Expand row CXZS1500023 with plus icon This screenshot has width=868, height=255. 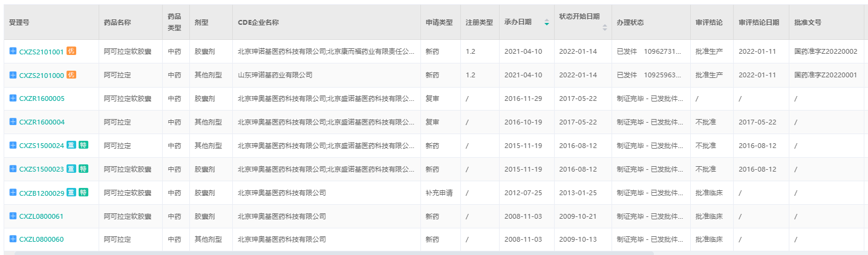(x=13, y=169)
